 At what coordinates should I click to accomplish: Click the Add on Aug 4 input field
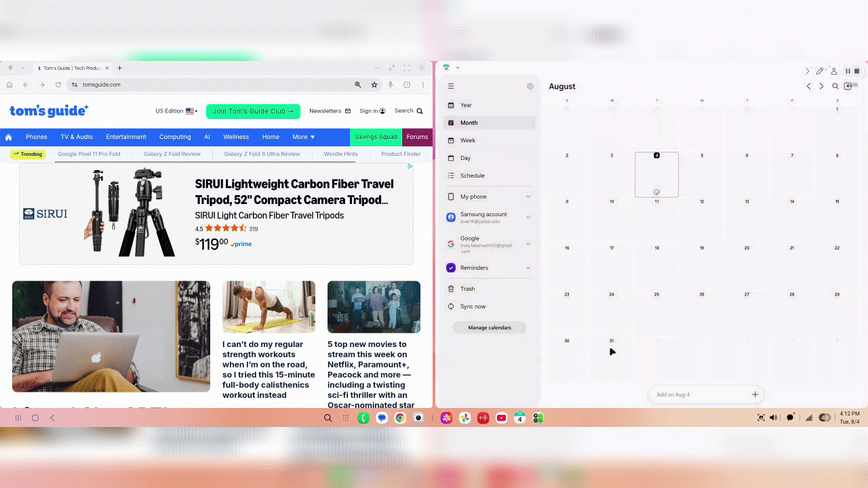point(705,394)
